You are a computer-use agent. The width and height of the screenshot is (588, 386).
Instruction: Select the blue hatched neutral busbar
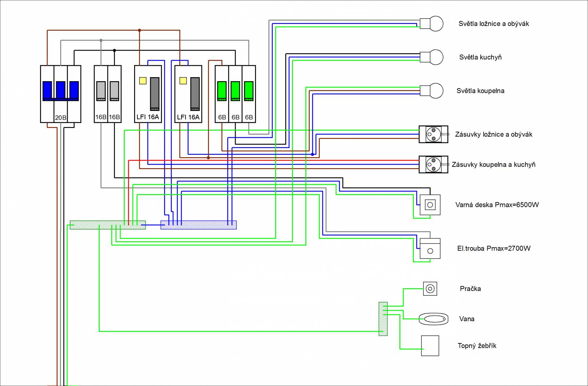coord(198,225)
